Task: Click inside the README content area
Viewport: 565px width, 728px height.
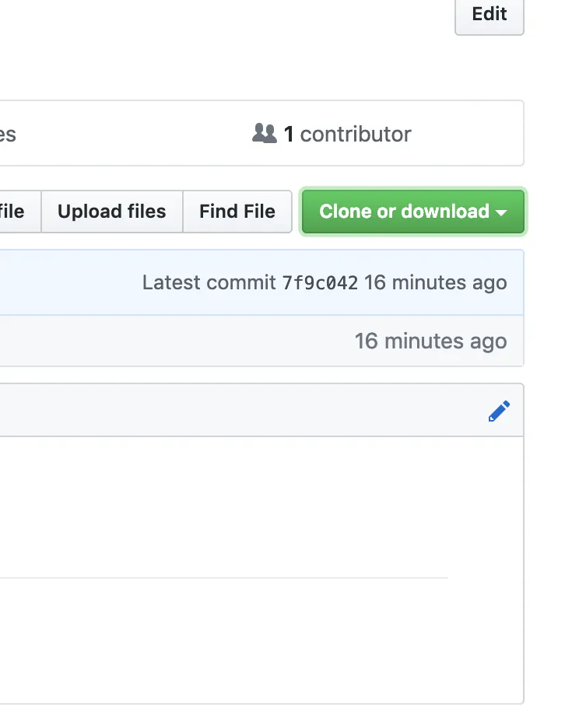Action: 233,506
